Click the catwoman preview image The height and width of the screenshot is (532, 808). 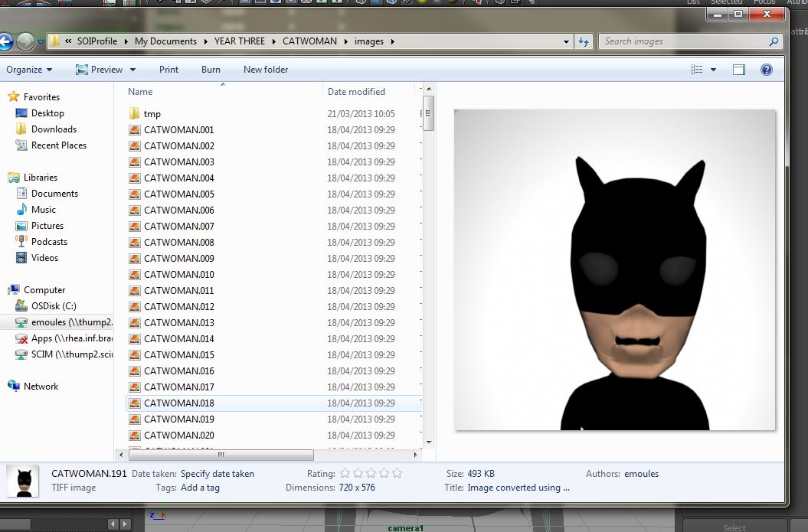coord(615,270)
